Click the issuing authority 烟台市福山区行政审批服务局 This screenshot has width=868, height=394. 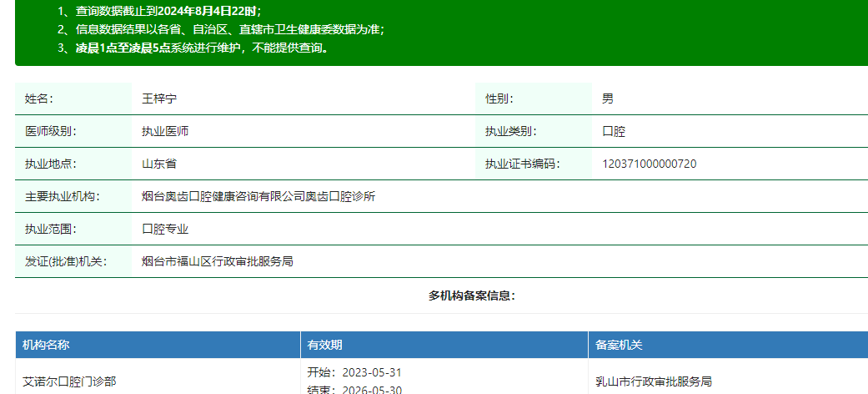(x=217, y=261)
